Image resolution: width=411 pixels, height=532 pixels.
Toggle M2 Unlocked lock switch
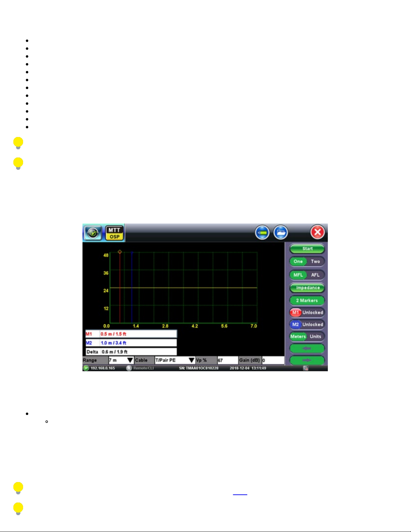click(x=307, y=325)
